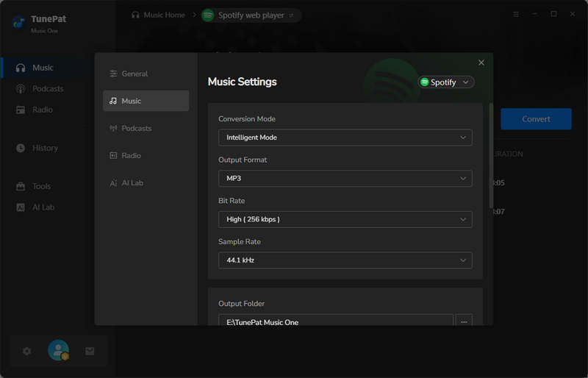Click the General sliders icon
Screen dimensions: 588x378
[113, 74]
